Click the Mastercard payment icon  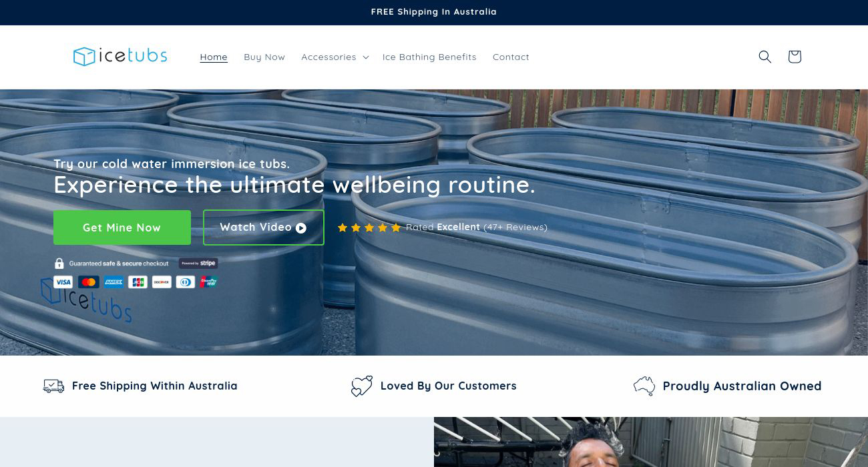88,282
